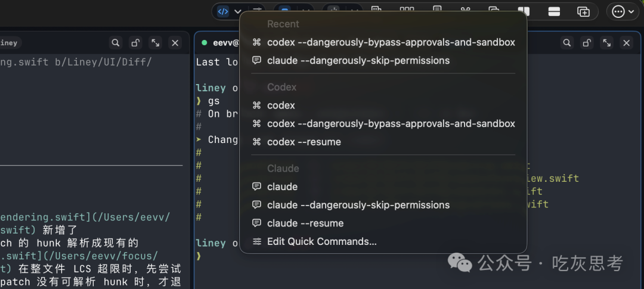The width and height of the screenshot is (644, 289).
Task: Click search icon in left pane header
Action: (x=116, y=43)
